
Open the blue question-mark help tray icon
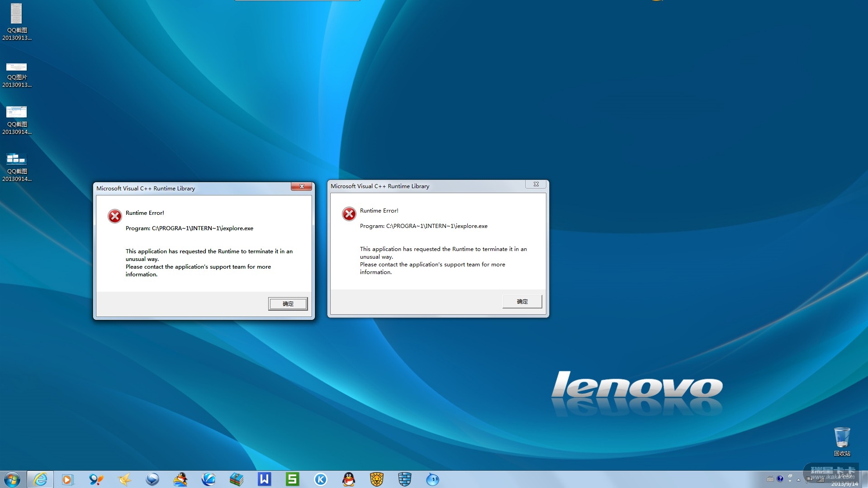(x=780, y=479)
